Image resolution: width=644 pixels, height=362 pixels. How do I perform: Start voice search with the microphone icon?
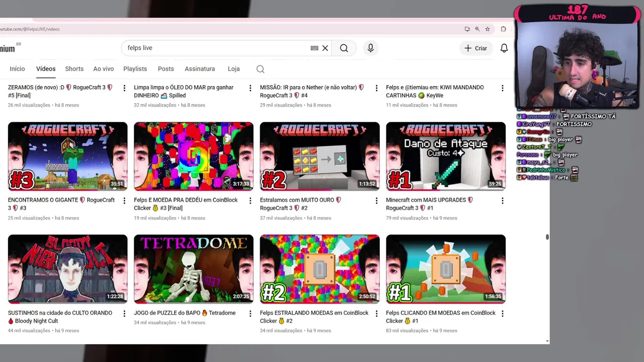(370, 48)
